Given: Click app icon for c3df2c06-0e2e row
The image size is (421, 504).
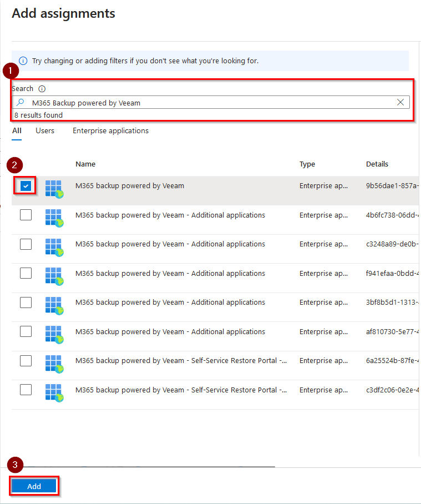Looking at the screenshot, I should tap(54, 393).
